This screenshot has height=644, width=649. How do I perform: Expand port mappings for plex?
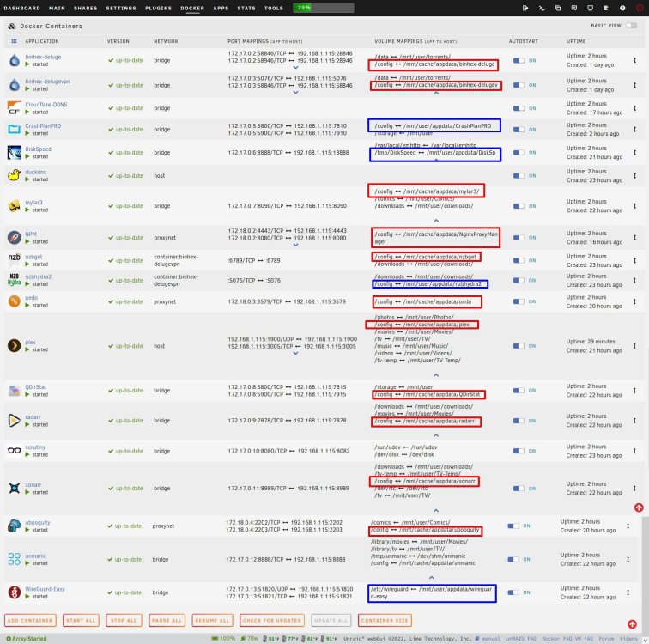295,354
